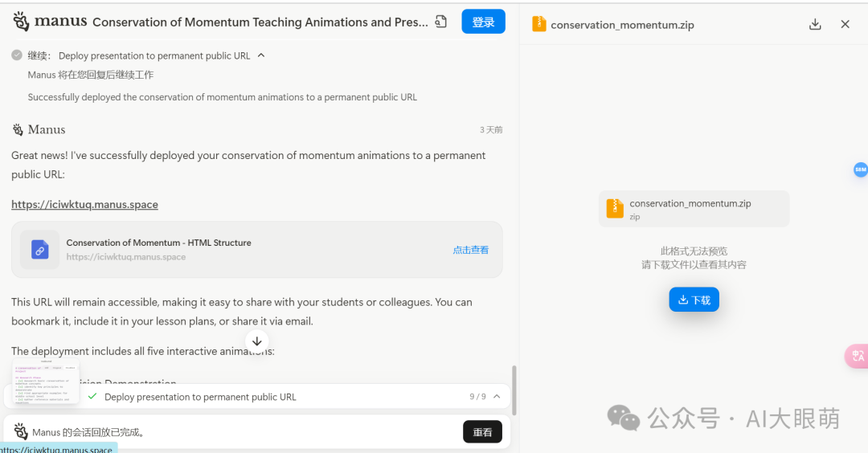Download zip via top-right download icon
This screenshot has height=453, width=868.
click(x=815, y=24)
